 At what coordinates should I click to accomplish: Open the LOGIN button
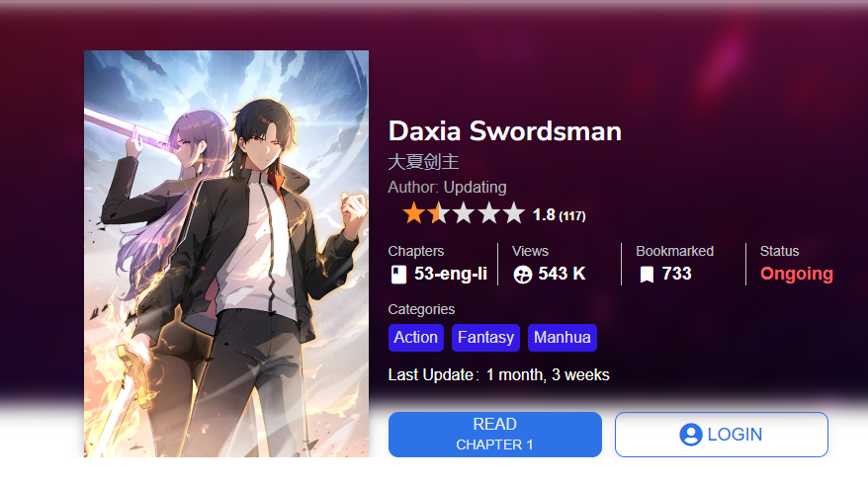click(722, 435)
